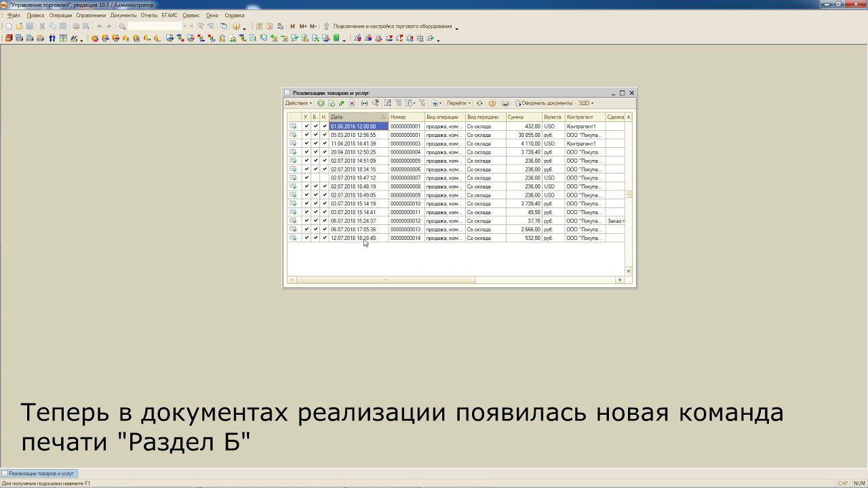Expand the search field combo arrow

(x=184, y=26)
